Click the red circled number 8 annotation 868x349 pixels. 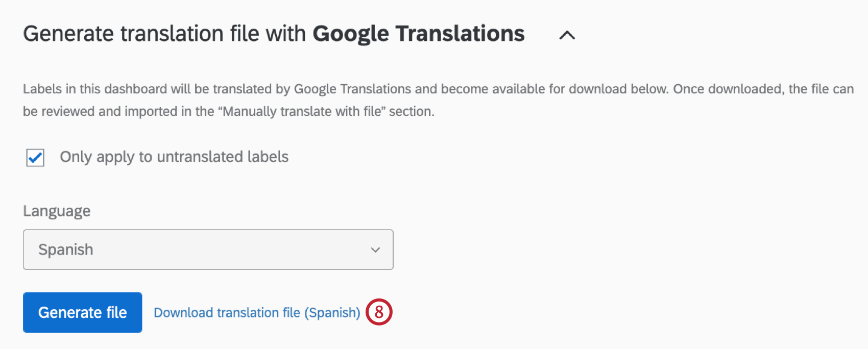(380, 312)
